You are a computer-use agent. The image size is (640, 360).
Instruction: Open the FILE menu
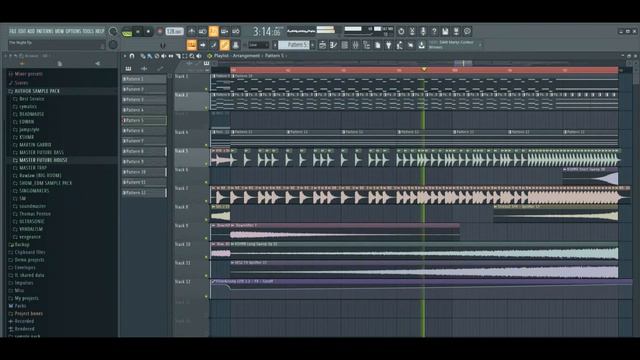point(13,31)
